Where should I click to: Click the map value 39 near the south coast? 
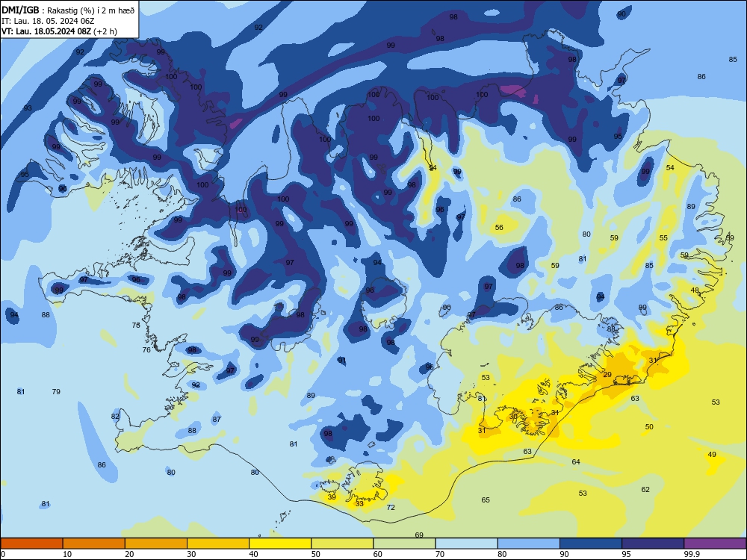(332, 497)
